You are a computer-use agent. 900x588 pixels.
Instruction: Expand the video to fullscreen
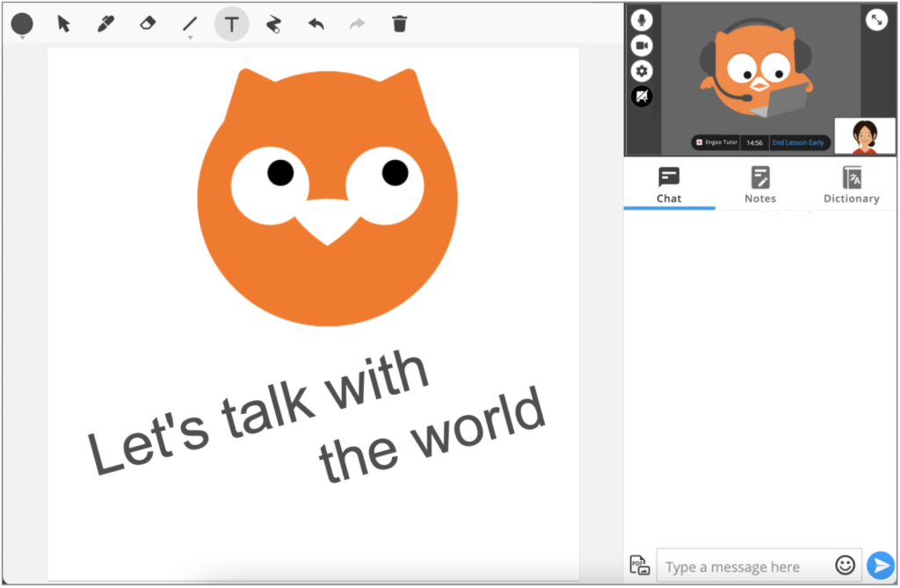tap(876, 20)
